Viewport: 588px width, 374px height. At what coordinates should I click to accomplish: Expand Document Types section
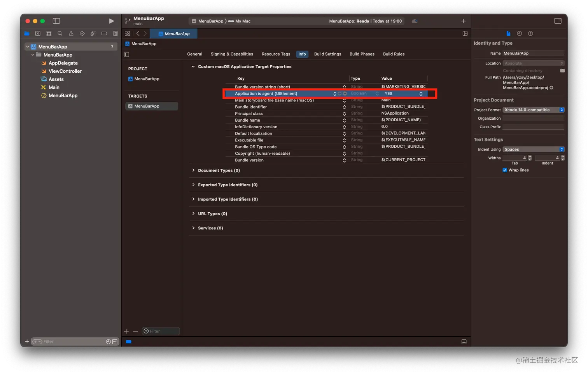coord(193,170)
